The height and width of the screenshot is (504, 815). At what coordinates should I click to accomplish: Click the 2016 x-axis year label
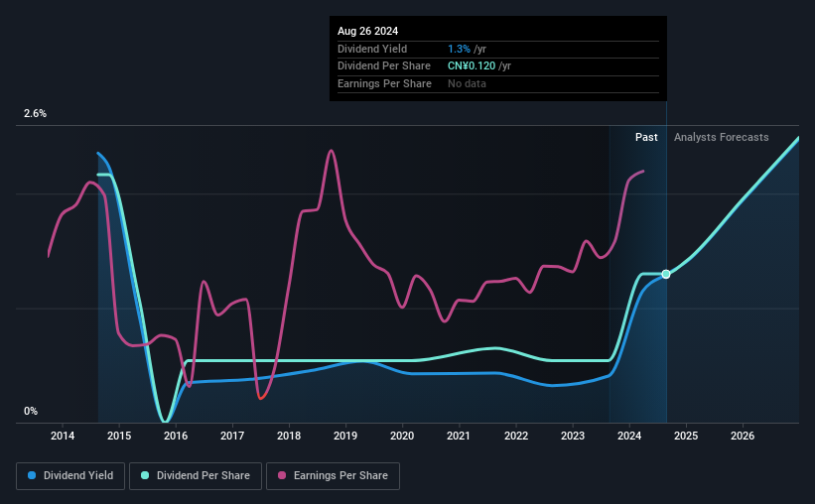tap(176, 436)
